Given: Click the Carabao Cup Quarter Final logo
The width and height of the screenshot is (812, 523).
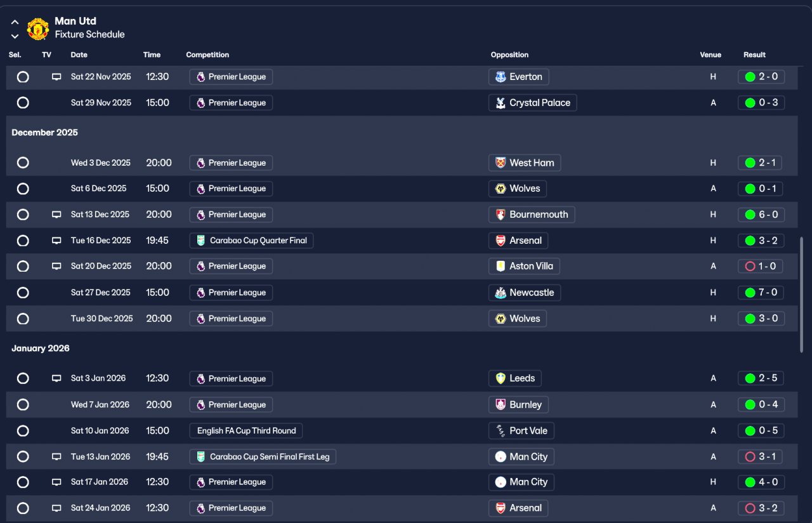Looking at the screenshot, I should pyautogui.click(x=201, y=241).
